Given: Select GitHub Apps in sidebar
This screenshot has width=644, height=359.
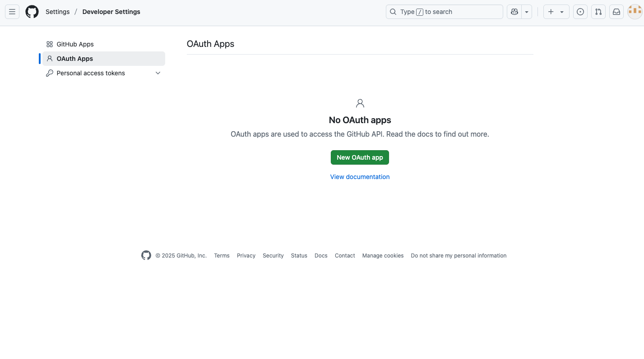Looking at the screenshot, I should (104, 44).
